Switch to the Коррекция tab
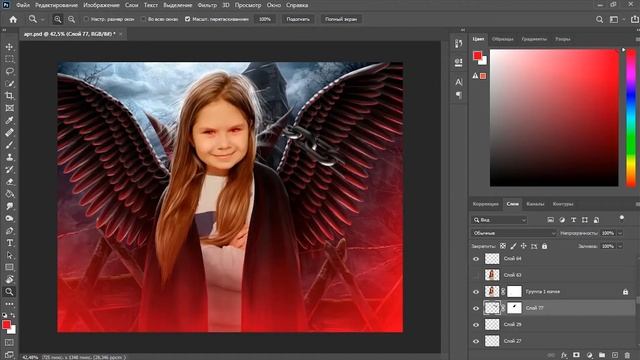This screenshot has width=640, height=360. click(x=486, y=204)
